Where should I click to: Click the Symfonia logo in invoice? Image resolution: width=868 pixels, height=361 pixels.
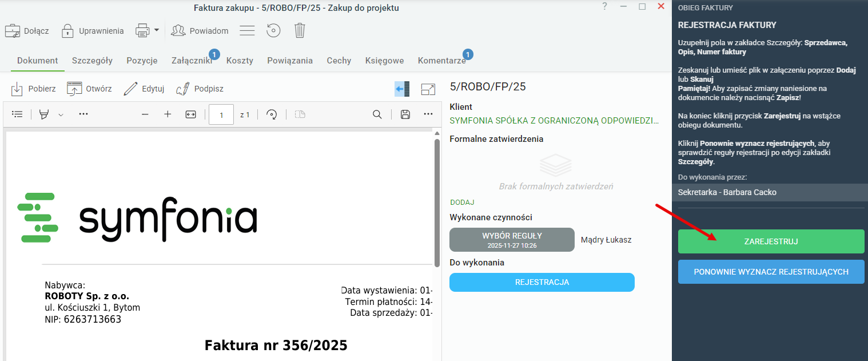click(x=137, y=218)
